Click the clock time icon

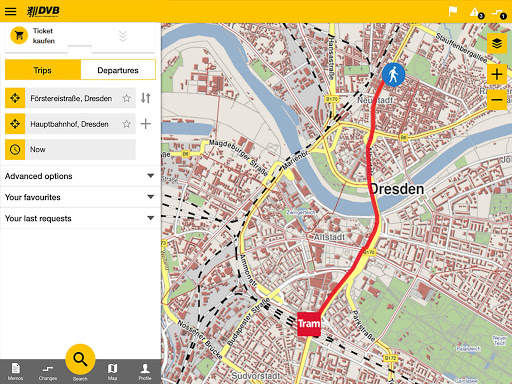pyautogui.click(x=15, y=149)
